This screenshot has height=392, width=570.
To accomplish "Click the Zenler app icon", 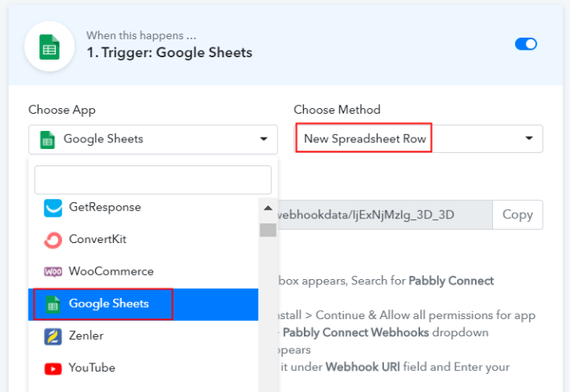I will (53, 336).
